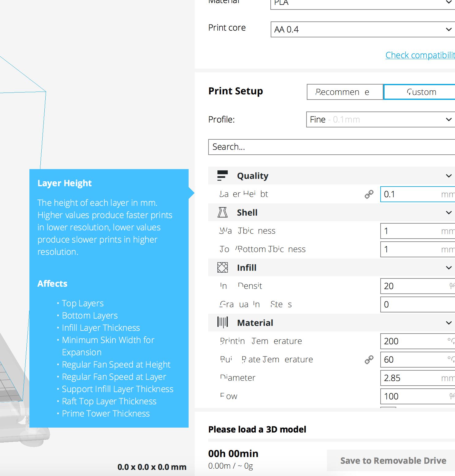Viewport: 455px width, 476px height.
Task: Switch to Custom print setup
Action: [x=419, y=92]
